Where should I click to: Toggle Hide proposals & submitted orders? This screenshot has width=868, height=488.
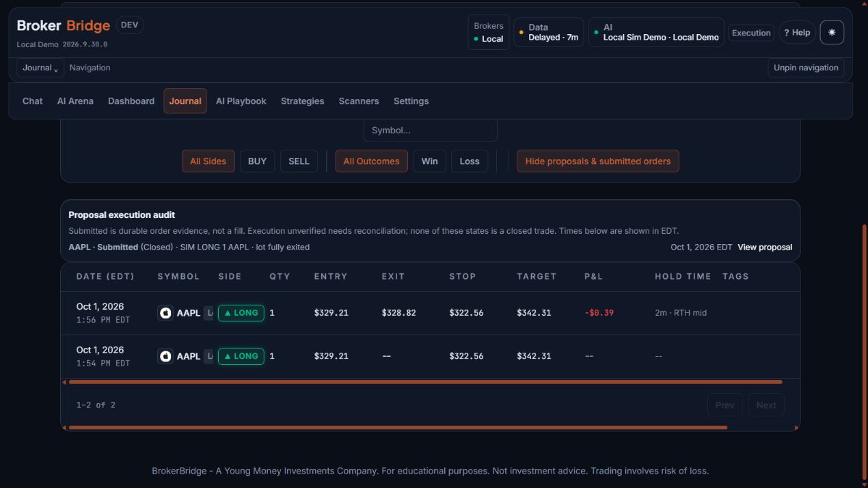(x=598, y=161)
